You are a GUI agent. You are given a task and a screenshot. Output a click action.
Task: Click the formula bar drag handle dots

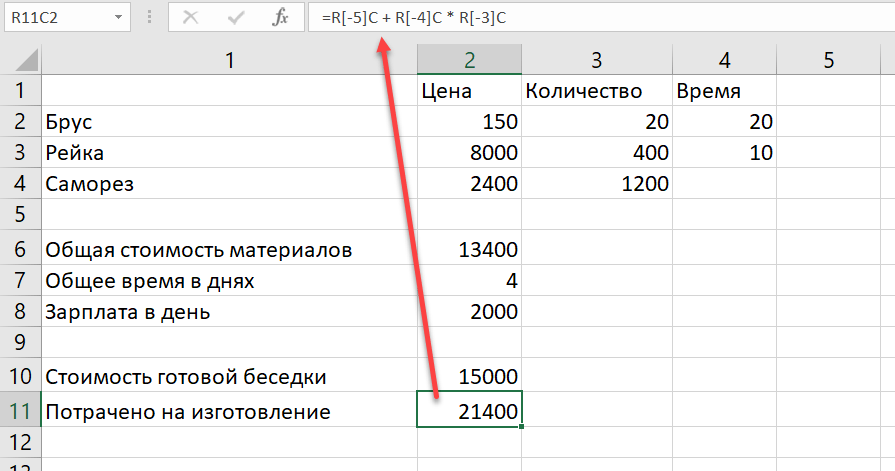(x=148, y=18)
